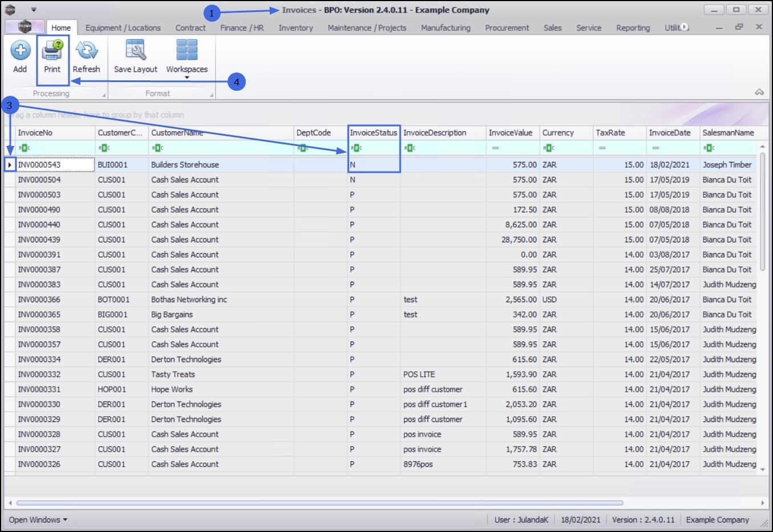The width and height of the screenshot is (773, 532).
Task: Expand the Workspaces dropdown
Action: point(187,78)
